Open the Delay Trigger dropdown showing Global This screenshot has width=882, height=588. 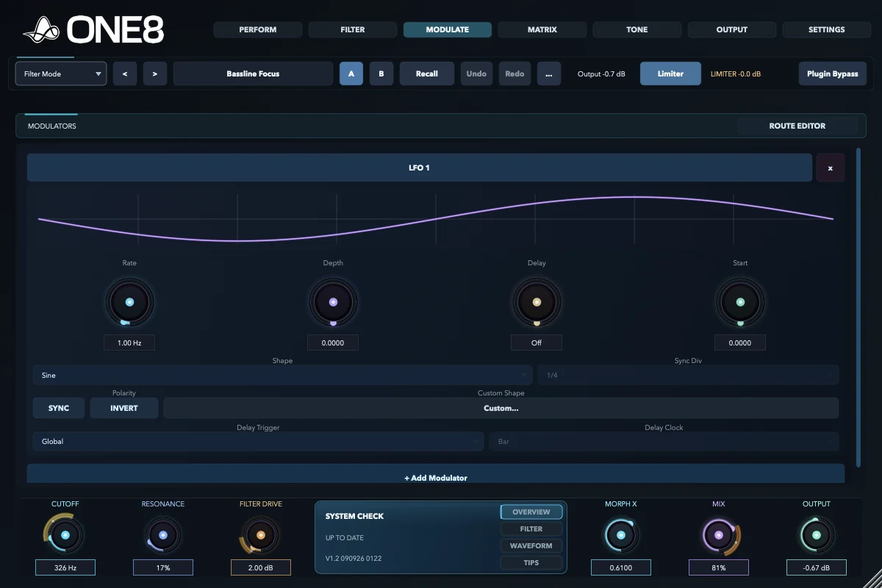(x=257, y=441)
